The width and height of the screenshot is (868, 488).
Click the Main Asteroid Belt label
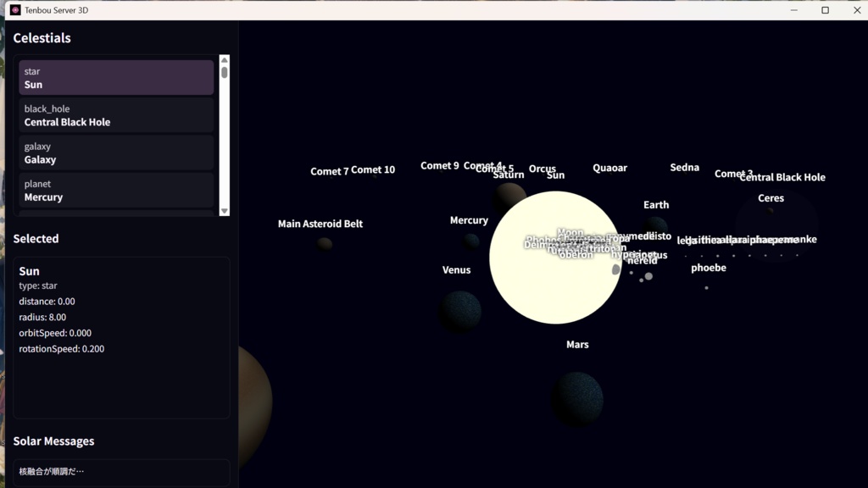click(320, 224)
